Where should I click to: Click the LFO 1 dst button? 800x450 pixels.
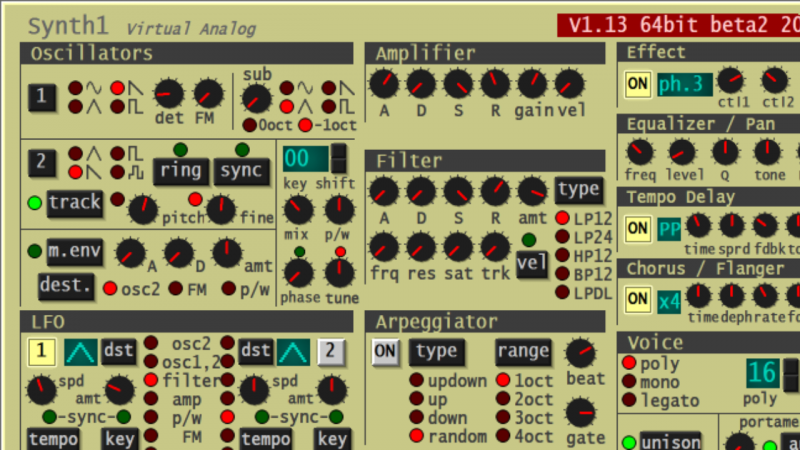point(118,352)
